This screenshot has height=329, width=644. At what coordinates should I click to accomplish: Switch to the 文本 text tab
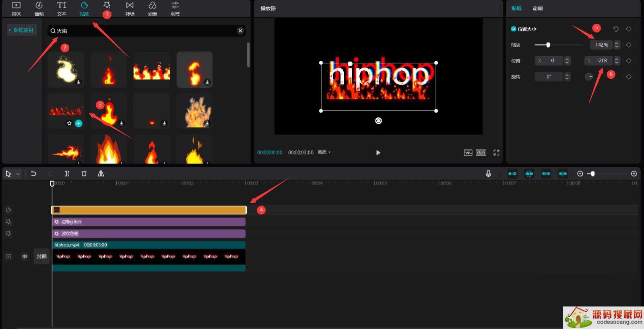[x=62, y=8]
